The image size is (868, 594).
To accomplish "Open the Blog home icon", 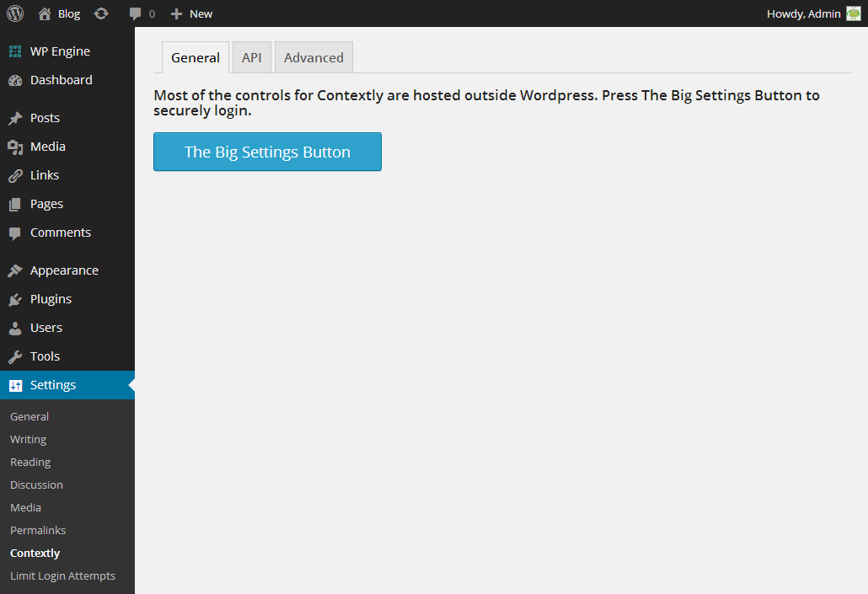I will coord(45,13).
